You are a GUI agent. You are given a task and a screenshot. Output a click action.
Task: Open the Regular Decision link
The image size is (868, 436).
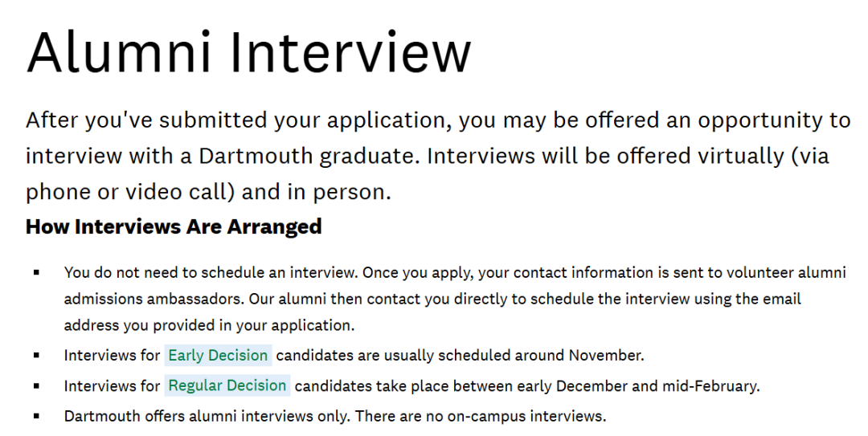[x=227, y=385]
